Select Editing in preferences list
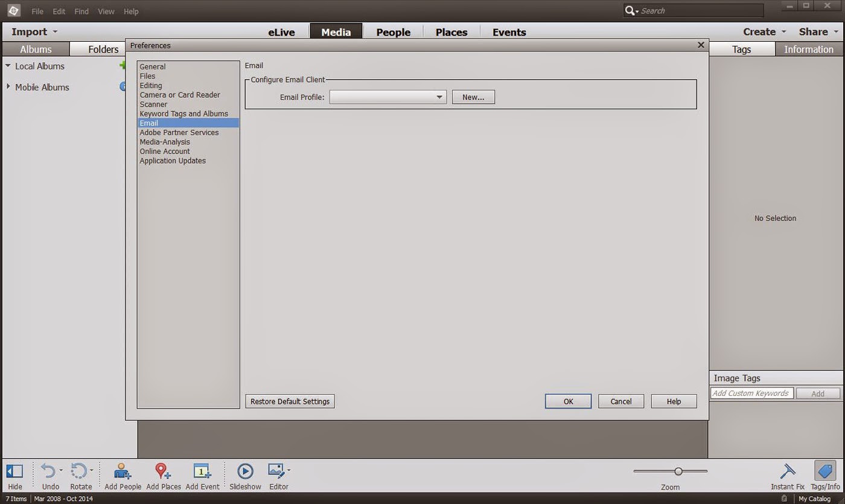The image size is (845, 504). (188, 86)
